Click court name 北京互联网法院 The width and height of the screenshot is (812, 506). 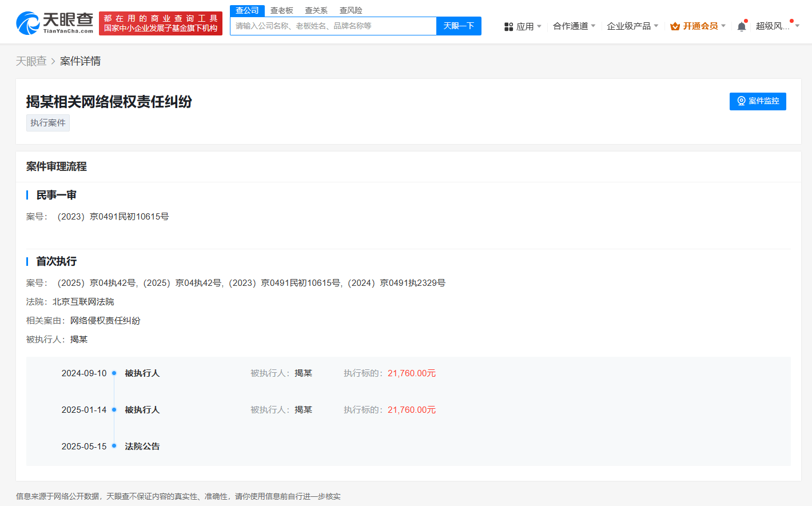83,302
